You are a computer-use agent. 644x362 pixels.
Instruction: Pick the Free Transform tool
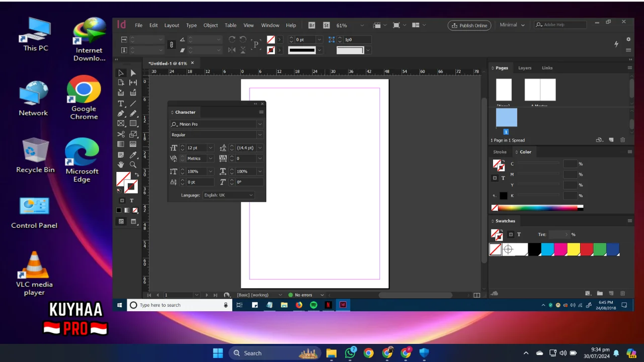click(133, 134)
